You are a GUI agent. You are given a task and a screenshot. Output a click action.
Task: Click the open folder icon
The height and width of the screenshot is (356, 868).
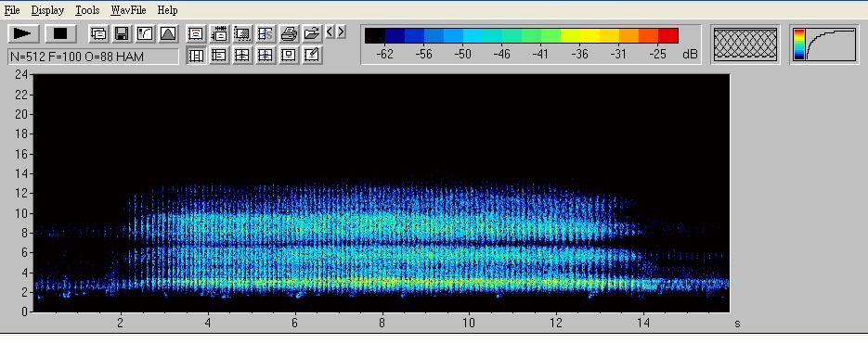click(x=312, y=33)
